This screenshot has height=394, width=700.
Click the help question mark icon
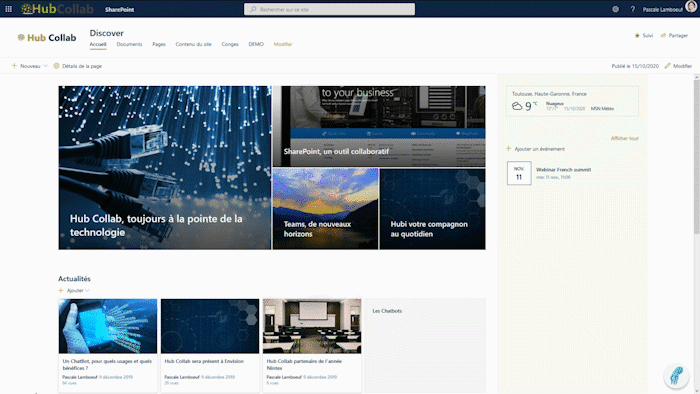633,9
